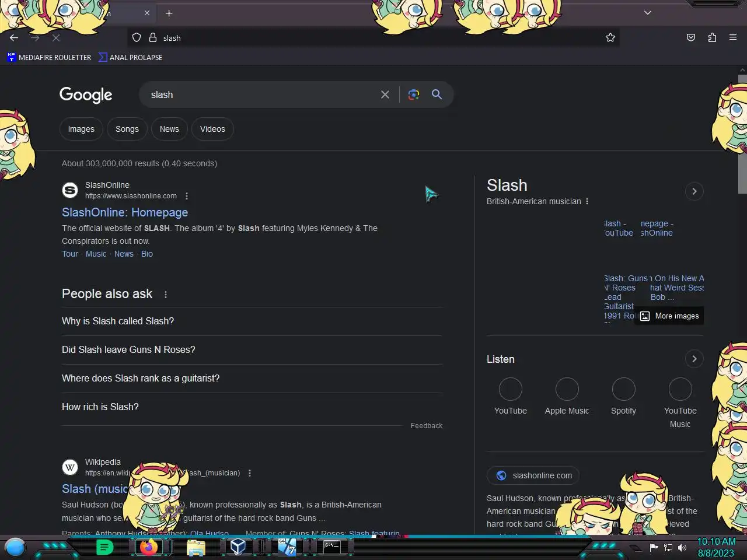The height and width of the screenshot is (560, 747).
Task: Open the Extensions puzzle icon
Action: coord(712,37)
